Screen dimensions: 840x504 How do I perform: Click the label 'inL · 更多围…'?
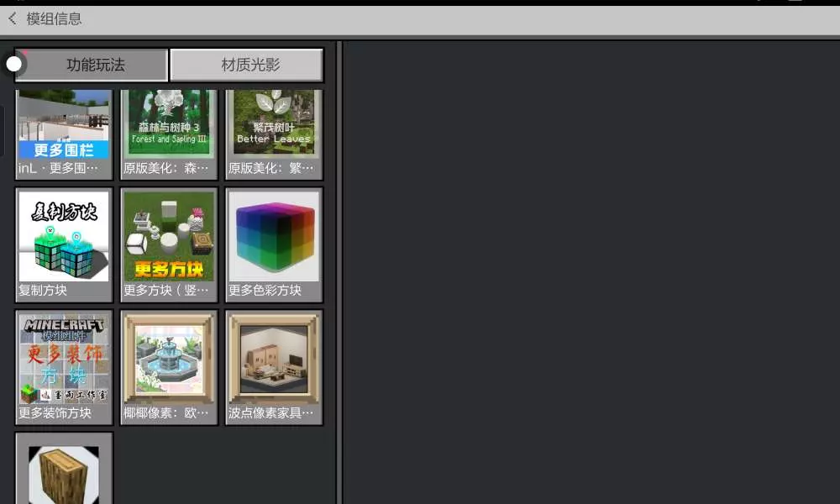[59, 168]
